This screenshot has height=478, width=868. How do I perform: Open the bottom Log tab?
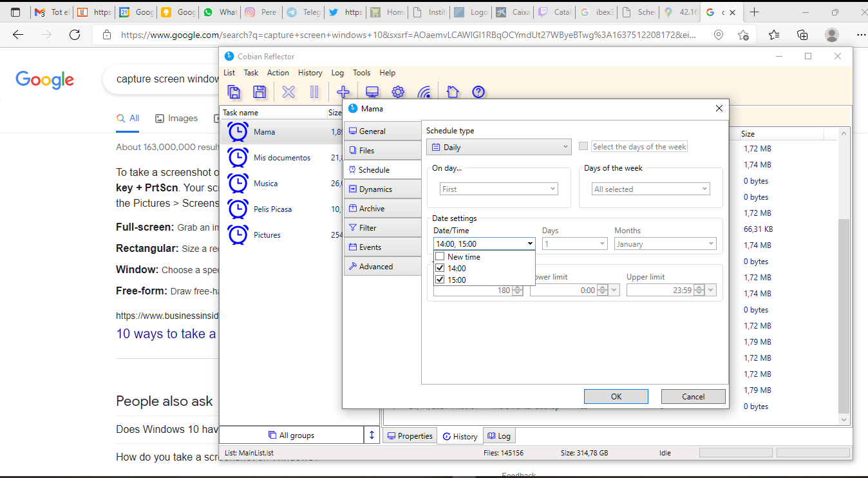[x=499, y=435]
